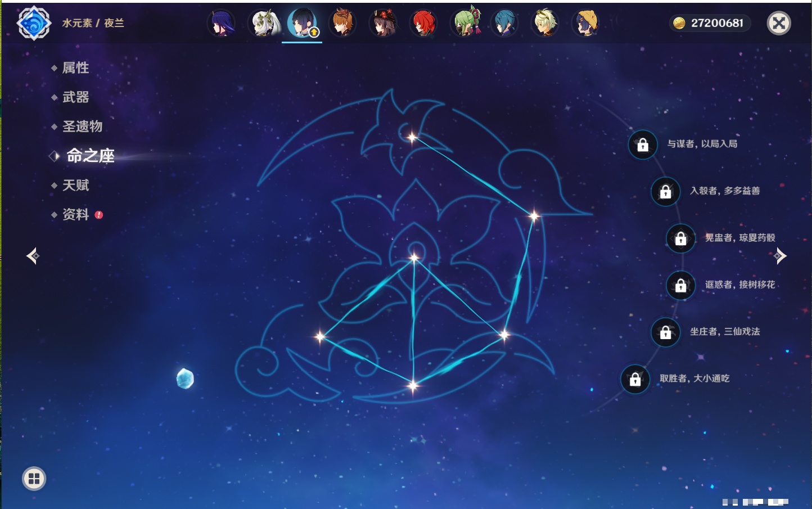Open the 圣遗物 artifacts tab
The image size is (812, 509).
click(82, 127)
